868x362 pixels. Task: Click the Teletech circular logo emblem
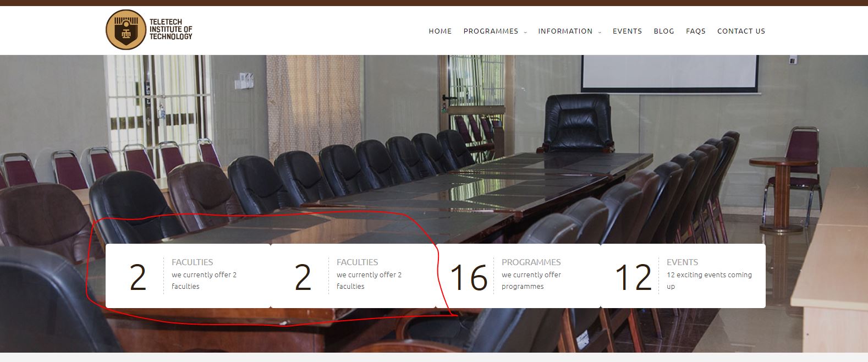point(125,30)
